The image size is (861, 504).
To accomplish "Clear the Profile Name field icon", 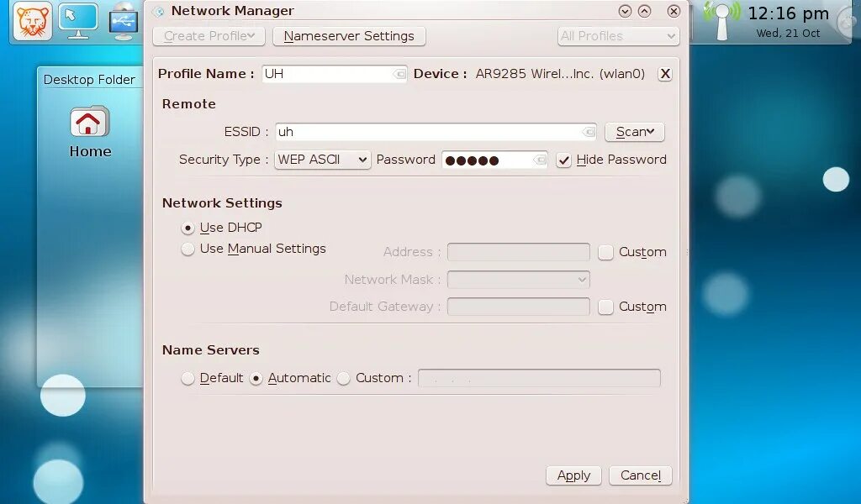I will coord(399,73).
